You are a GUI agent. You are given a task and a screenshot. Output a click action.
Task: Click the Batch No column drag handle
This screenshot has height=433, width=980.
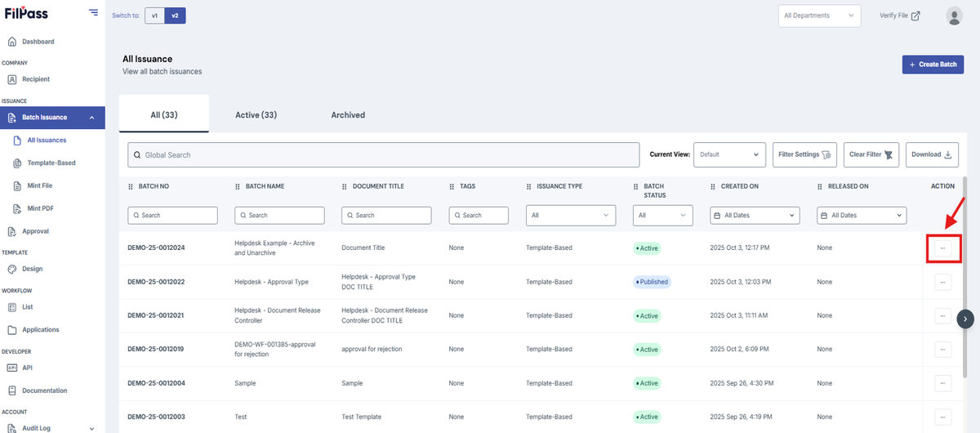coord(131,186)
